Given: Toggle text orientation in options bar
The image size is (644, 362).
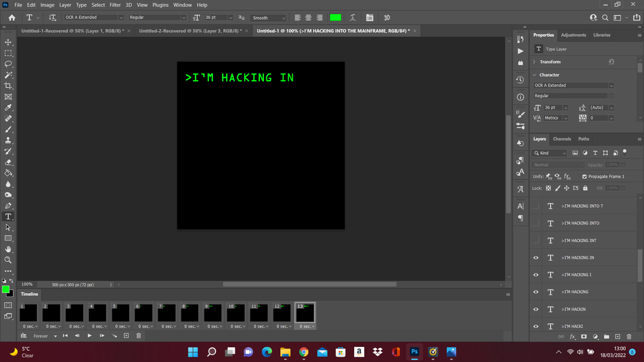Looking at the screenshot, I should pyautogui.click(x=52, y=18).
